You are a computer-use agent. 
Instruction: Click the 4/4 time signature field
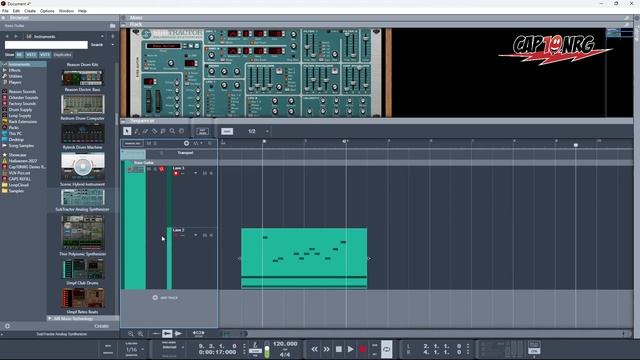coord(285,354)
